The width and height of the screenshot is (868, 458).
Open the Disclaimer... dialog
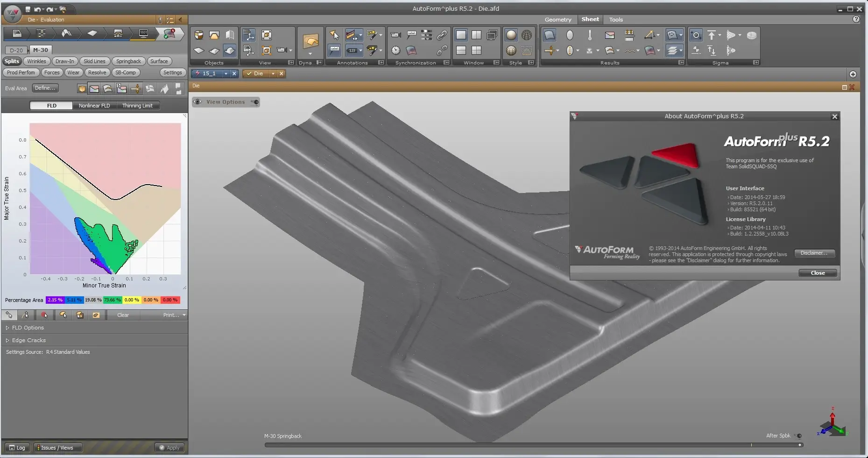tap(814, 253)
